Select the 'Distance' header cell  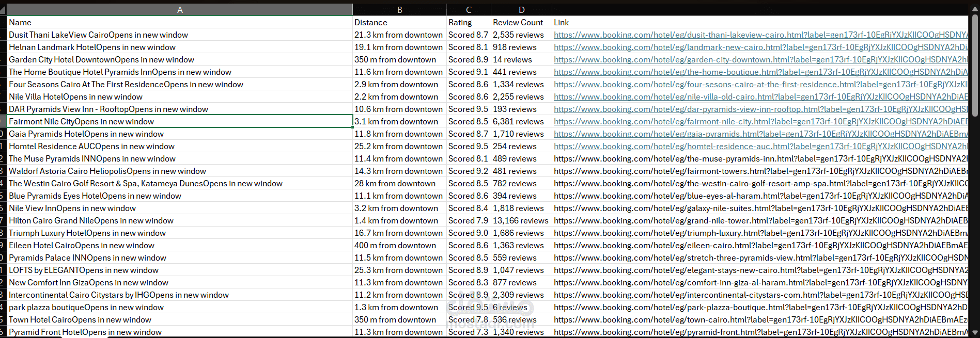(x=399, y=22)
